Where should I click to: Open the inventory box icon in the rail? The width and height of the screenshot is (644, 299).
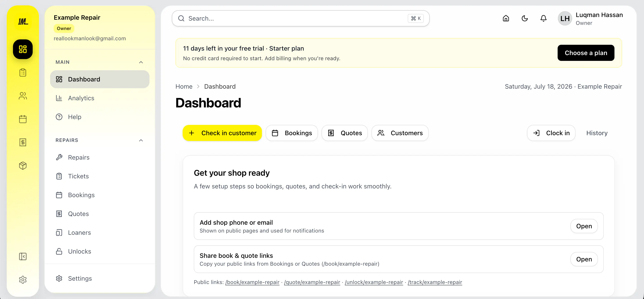(x=23, y=165)
